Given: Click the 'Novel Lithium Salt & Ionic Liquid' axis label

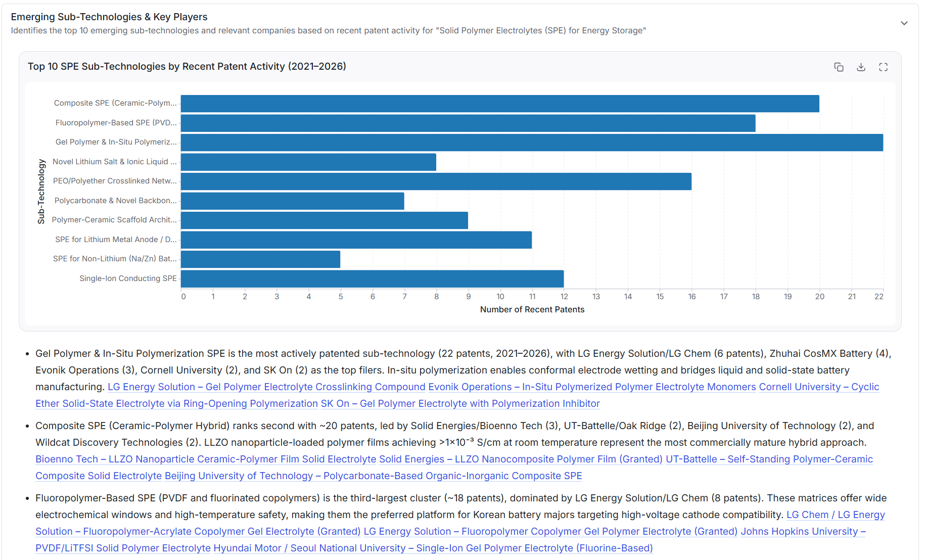Looking at the screenshot, I should [115, 162].
